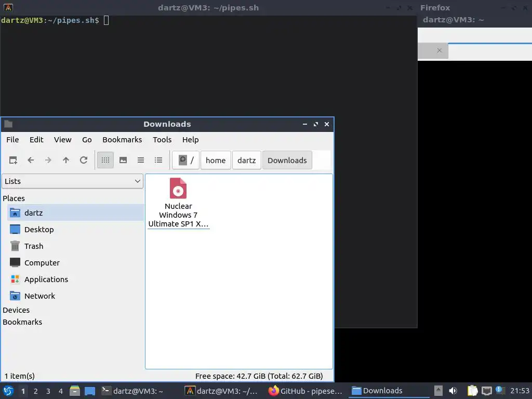Switch to thumbnail view mode
This screenshot has width=532, height=399.
(123, 160)
